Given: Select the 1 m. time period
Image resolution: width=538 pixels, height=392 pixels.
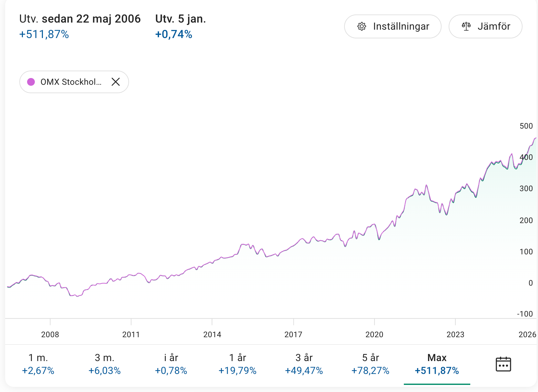Looking at the screenshot, I should 38,364.
